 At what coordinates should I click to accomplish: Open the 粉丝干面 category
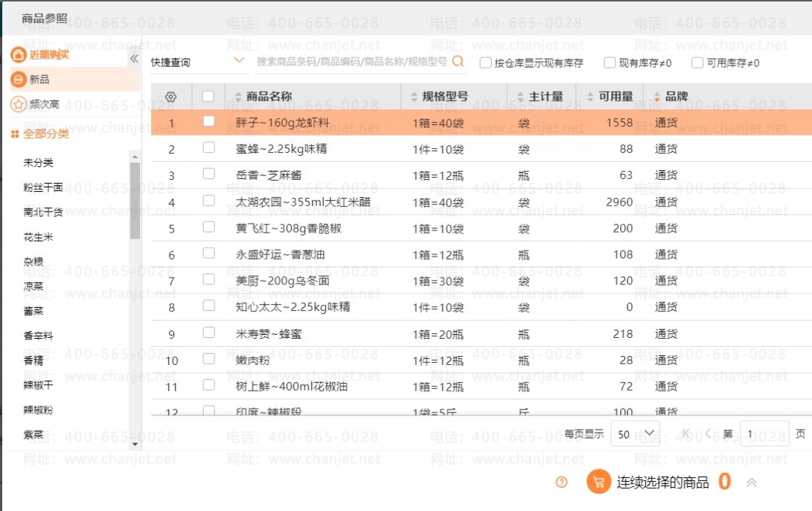pyautogui.click(x=43, y=187)
